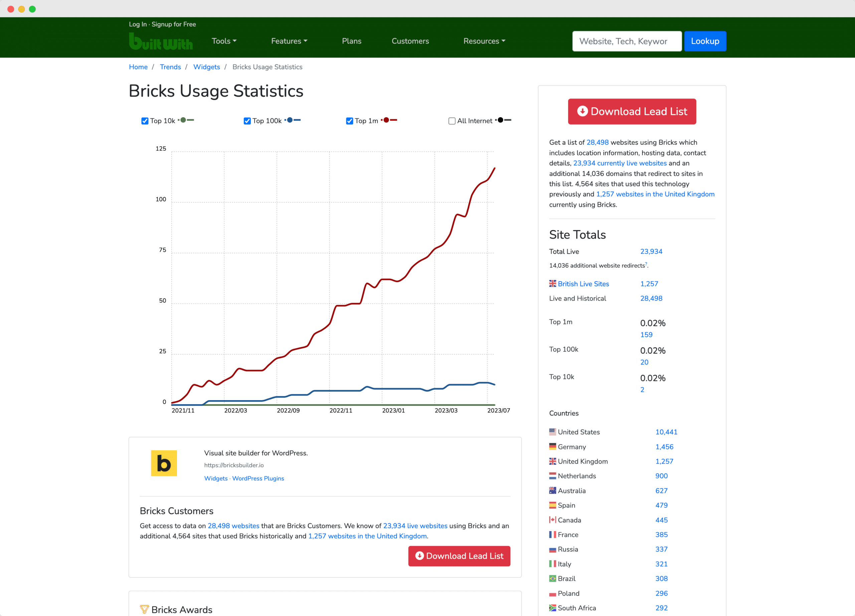Click the yellow Bricks 'b' logo
Image resolution: width=855 pixels, height=616 pixels.
coord(164,463)
